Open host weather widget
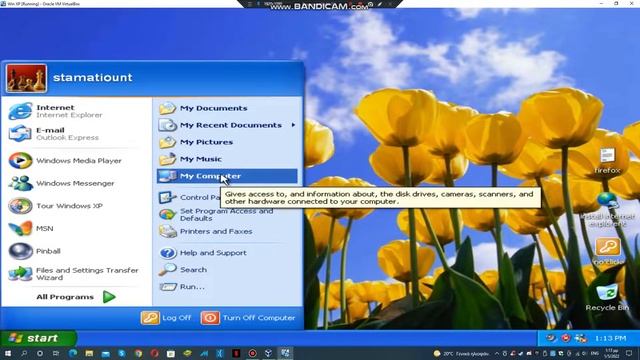Viewport: 640px width, 360px height. 461,353
